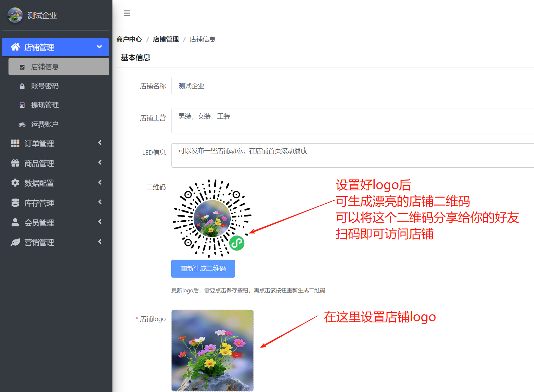The width and height of the screenshot is (534, 392).
Task: Select the 订单管理 sidebar menu
Action: point(55,144)
